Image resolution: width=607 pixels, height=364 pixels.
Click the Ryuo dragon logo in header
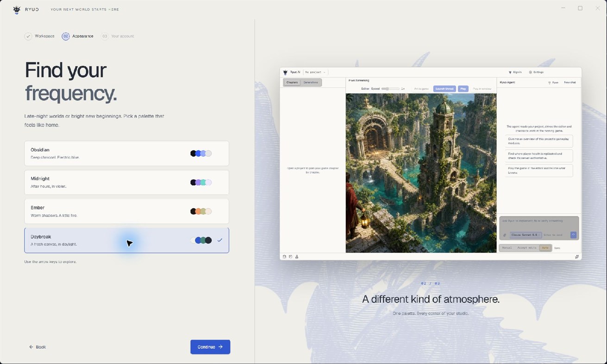tap(17, 9)
